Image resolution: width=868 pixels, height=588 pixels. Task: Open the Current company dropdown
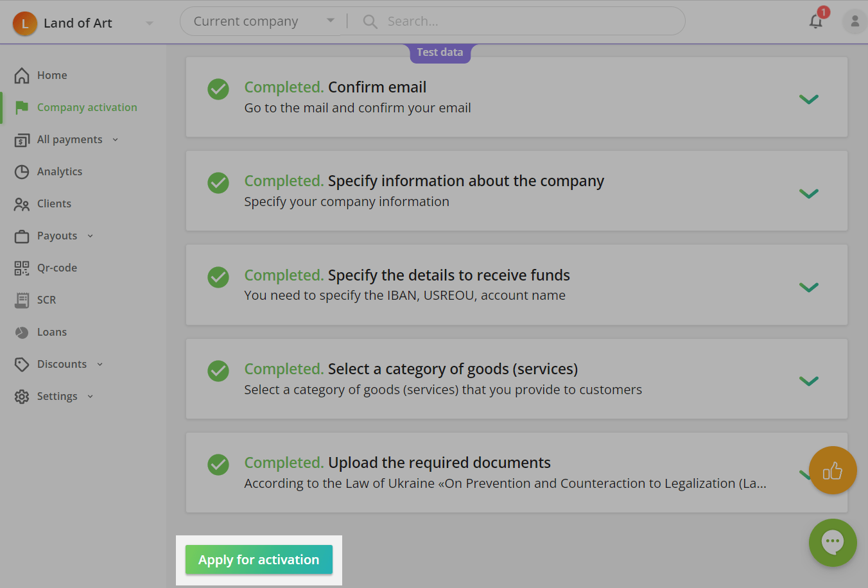(x=264, y=22)
